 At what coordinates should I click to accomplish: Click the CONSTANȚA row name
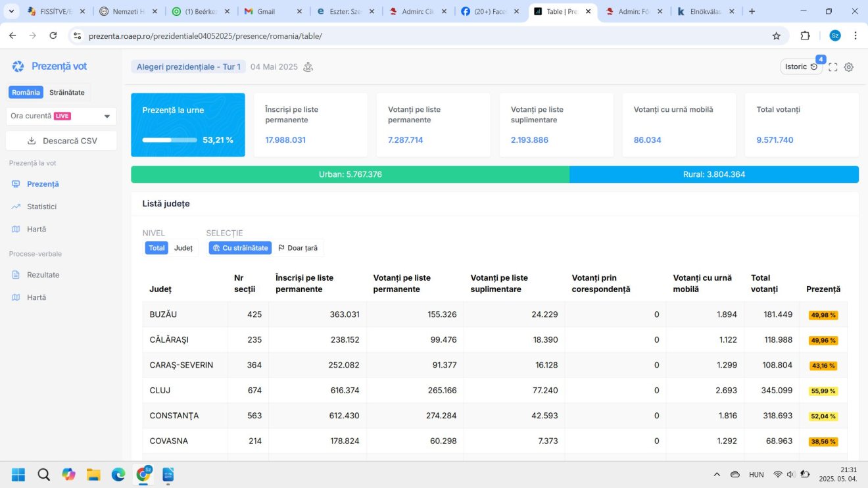point(174,416)
